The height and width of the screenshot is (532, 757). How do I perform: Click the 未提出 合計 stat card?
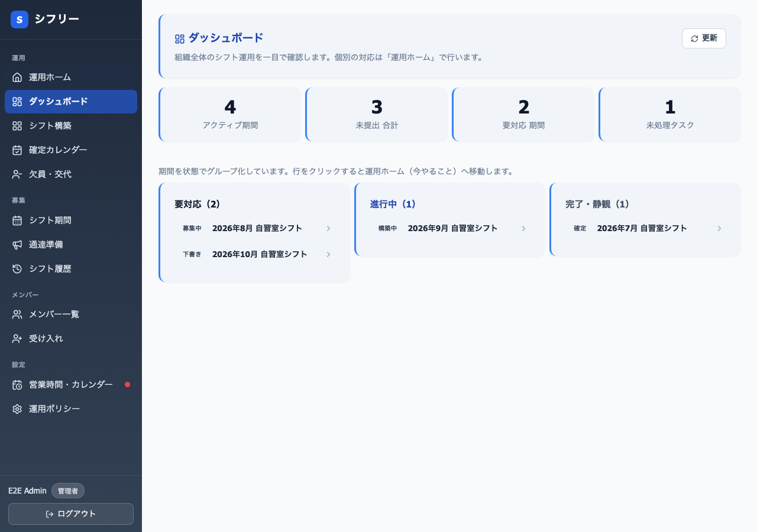pyautogui.click(x=377, y=115)
